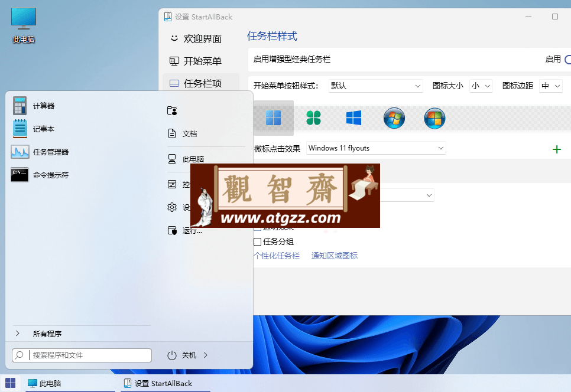Open Settings gear icon in start menu
571x392 pixels.
click(172, 207)
